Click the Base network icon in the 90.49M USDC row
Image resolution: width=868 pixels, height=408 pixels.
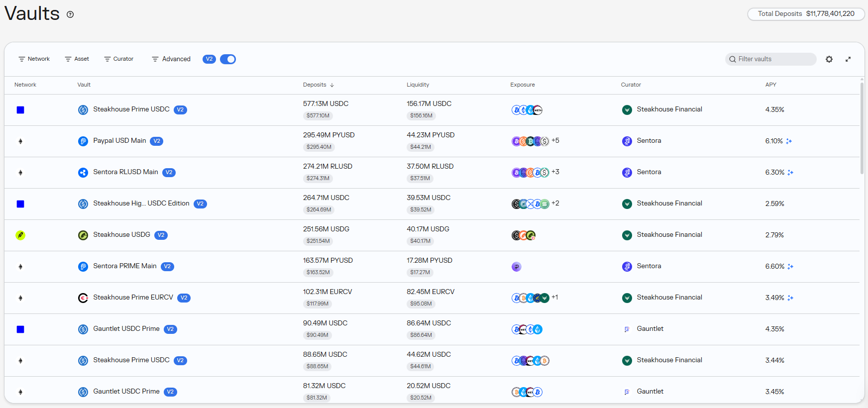[x=20, y=329]
